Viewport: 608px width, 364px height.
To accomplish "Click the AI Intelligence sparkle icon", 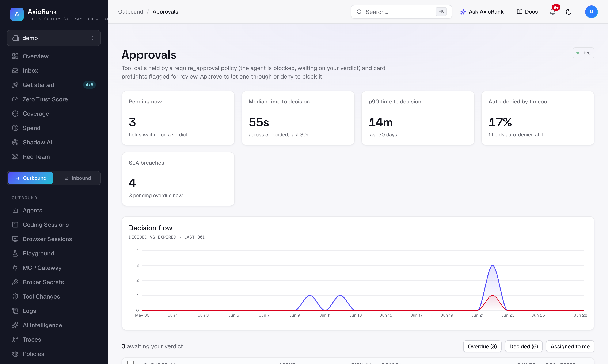I will pos(15,325).
